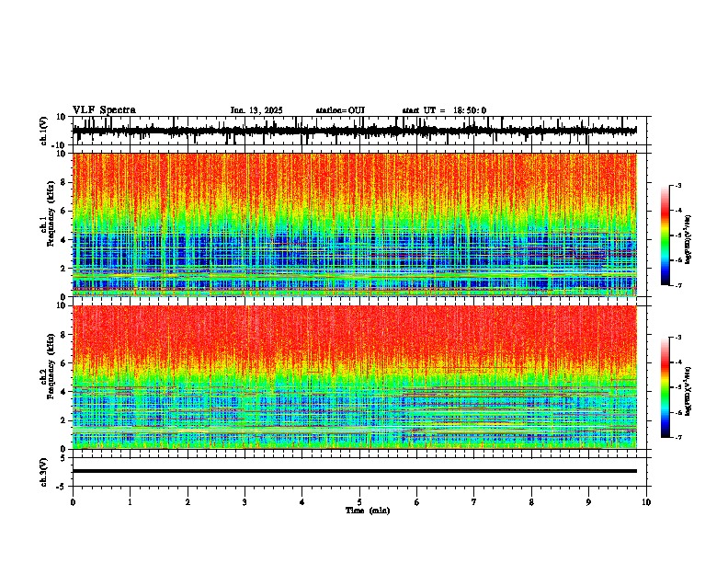Click the ch.1 voltage waveform trace
Screen dimensions: 728x563
(354, 131)
